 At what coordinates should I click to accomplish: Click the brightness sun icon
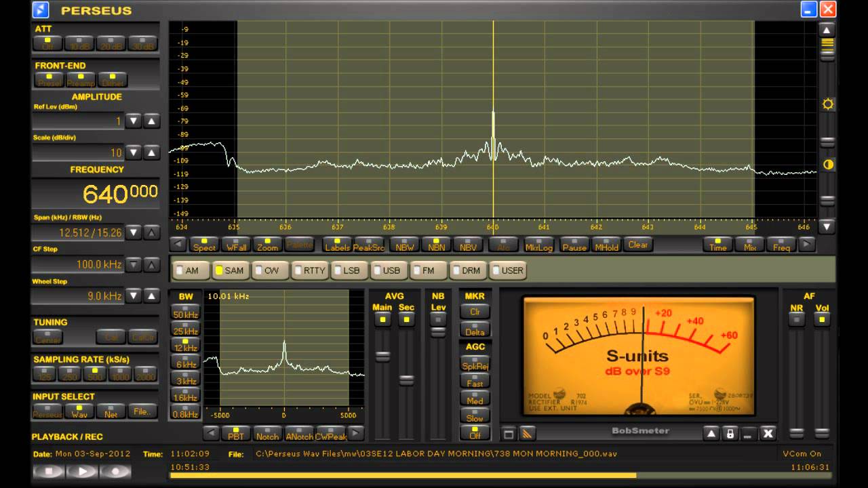tap(827, 104)
